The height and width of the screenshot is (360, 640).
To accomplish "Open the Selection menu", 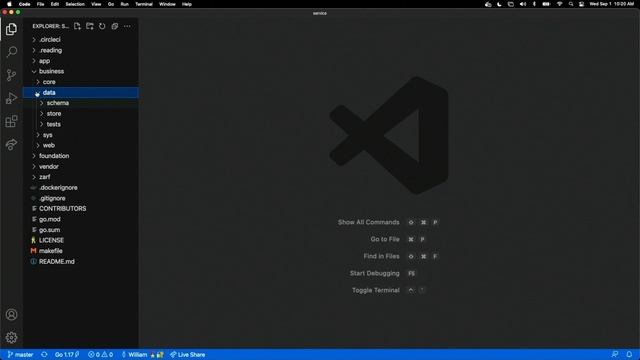I will [x=75, y=4].
